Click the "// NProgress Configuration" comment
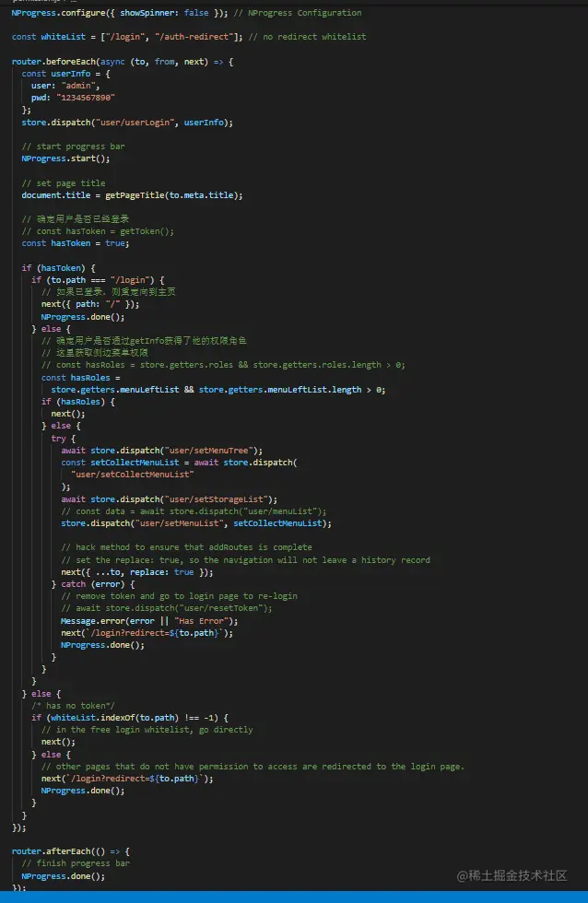This screenshot has height=903, width=588. (298, 13)
